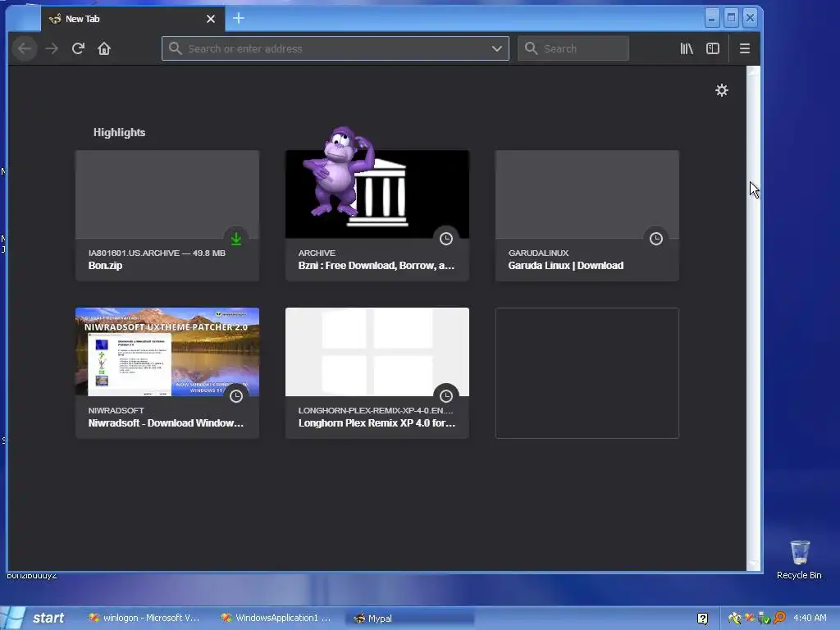Open the Longhorn Plex Remix XP 4.0 card
Image resolution: width=840 pixels, height=630 pixels.
pos(377,373)
